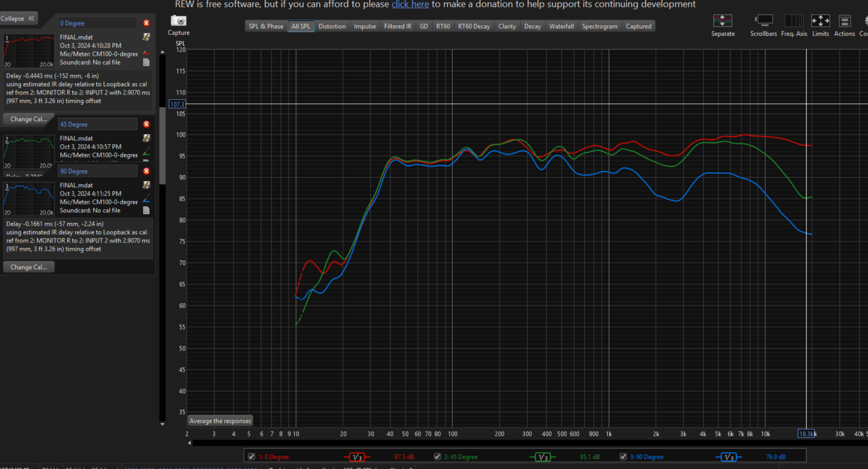Screen dimensions: 868x469
Task: Edit the 0 Degree name field
Action: click(x=97, y=23)
